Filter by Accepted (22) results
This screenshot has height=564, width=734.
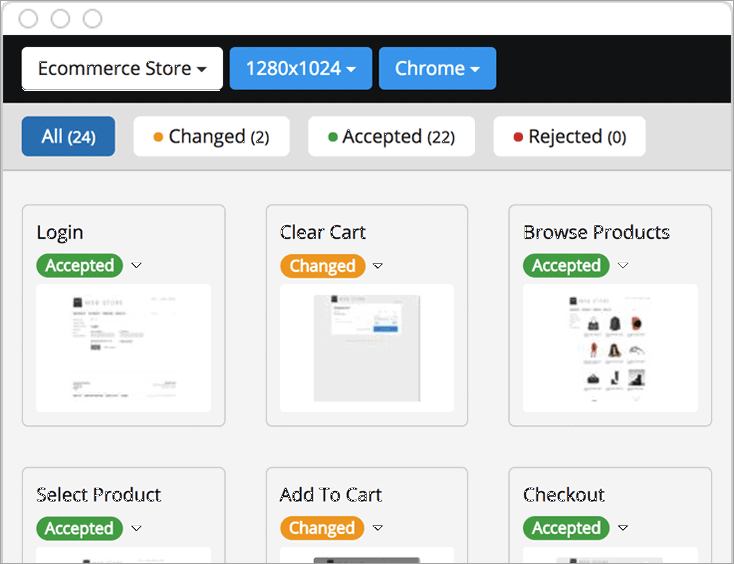pyautogui.click(x=391, y=136)
